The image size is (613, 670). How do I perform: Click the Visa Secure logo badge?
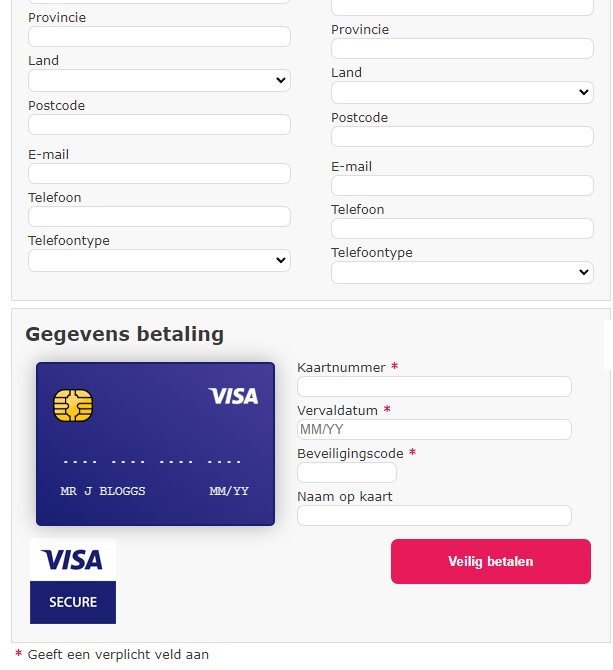73,581
